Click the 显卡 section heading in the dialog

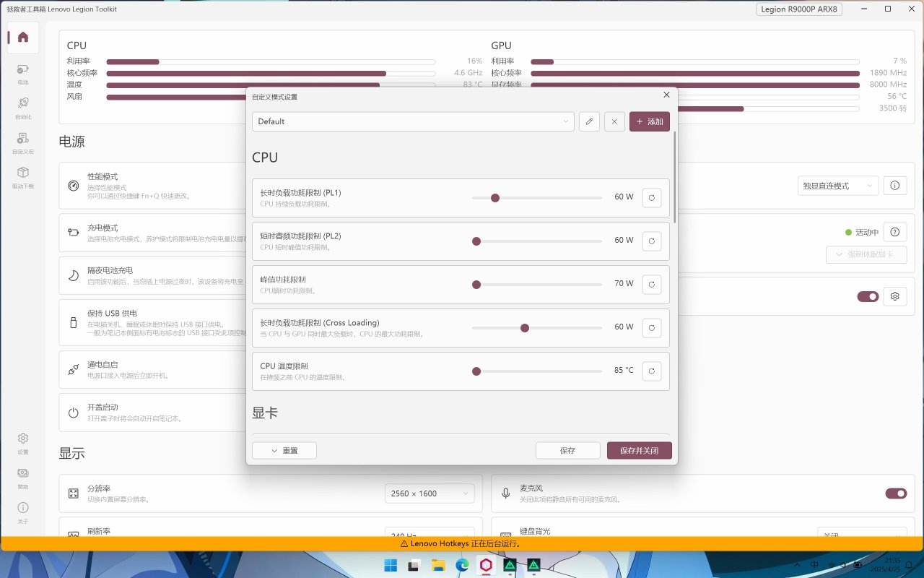(x=265, y=413)
